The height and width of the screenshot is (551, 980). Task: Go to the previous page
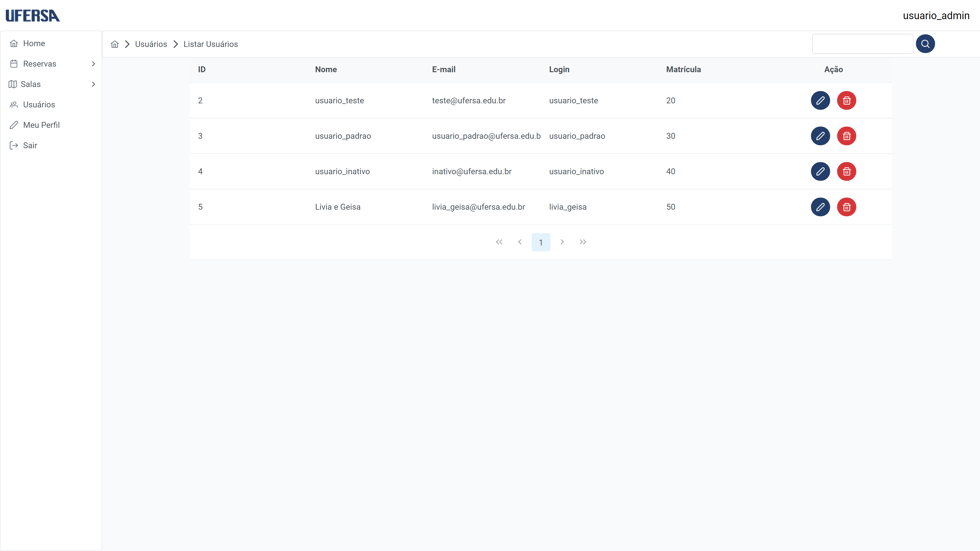[x=520, y=242]
